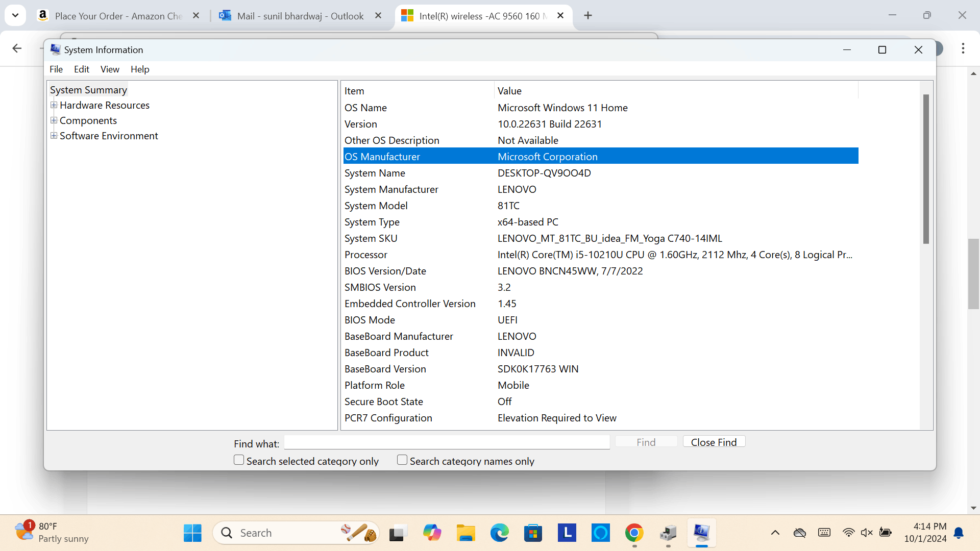This screenshot has height=551, width=980.
Task: Open Microsoft Store from taskbar
Action: click(x=533, y=533)
